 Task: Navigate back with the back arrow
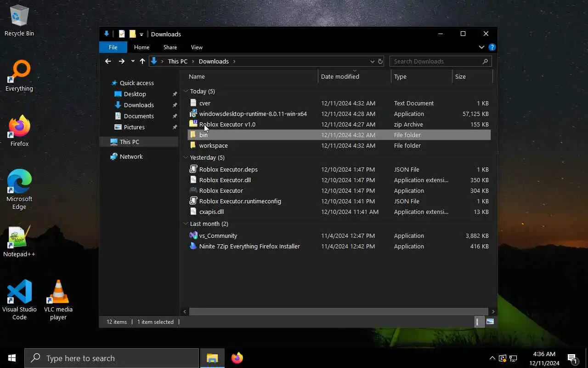click(108, 61)
